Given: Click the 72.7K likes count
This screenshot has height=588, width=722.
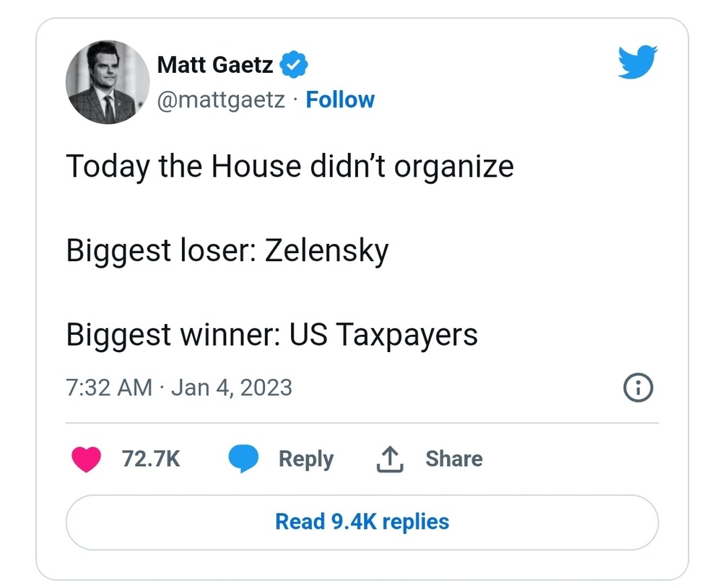Looking at the screenshot, I should tap(151, 459).
